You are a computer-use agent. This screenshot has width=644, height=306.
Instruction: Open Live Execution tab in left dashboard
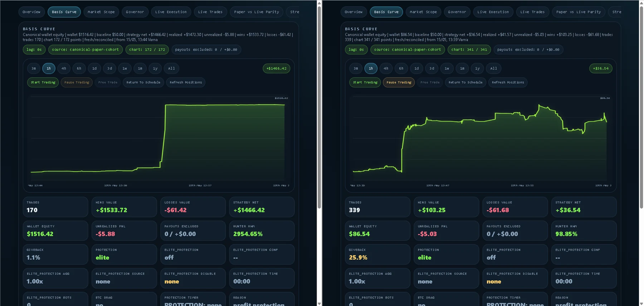point(171,12)
